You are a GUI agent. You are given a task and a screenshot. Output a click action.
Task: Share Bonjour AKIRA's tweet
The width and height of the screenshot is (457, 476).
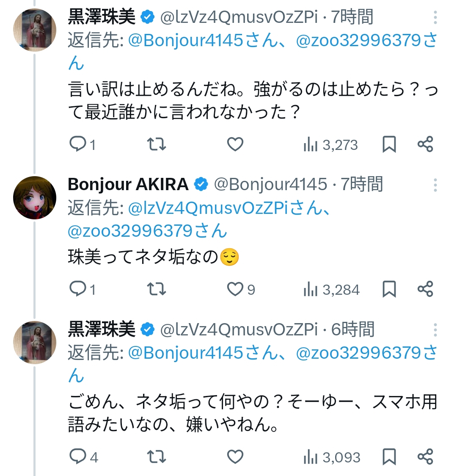[x=425, y=290]
